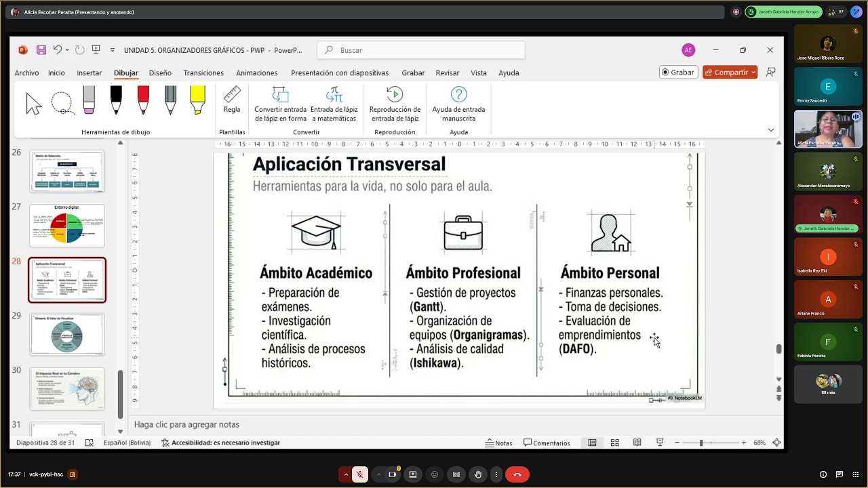The width and height of the screenshot is (868, 488).
Task: Open Presentación con diapositivas tab
Action: click(340, 73)
